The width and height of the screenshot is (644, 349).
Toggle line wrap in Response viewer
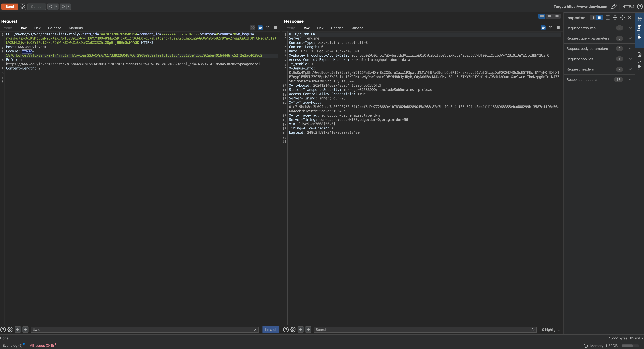point(543,27)
